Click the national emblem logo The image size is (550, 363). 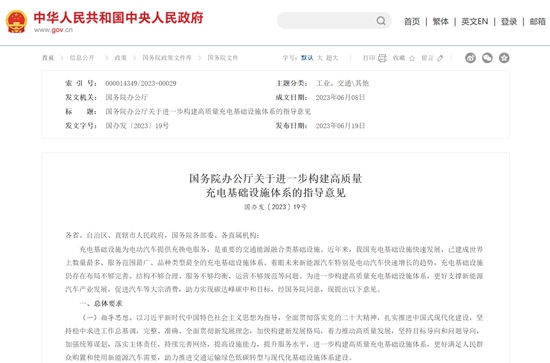click(x=16, y=21)
